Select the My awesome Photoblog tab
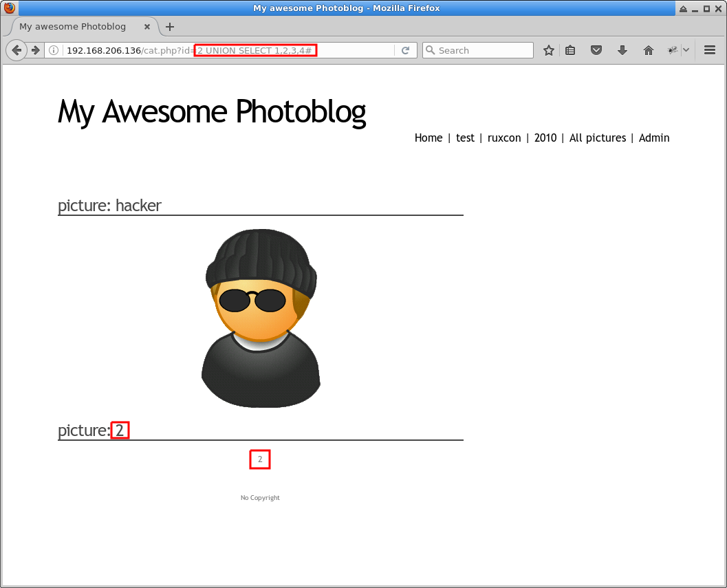Image resolution: width=727 pixels, height=588 pixels. (x=83, y=27)
